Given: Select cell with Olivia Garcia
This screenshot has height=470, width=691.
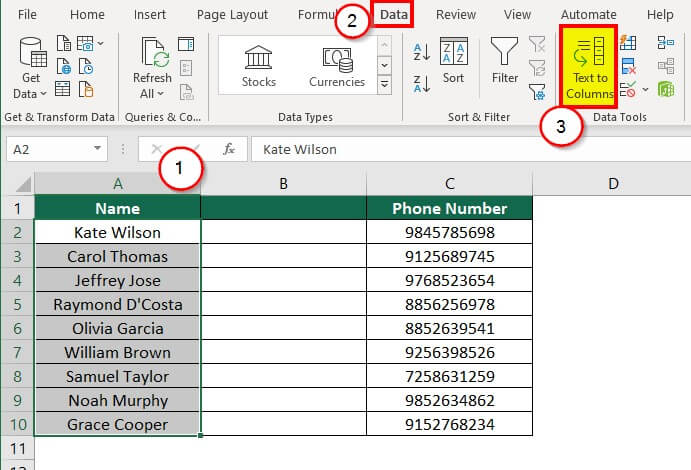Looking at the screenshot, I should pos(117,328).
